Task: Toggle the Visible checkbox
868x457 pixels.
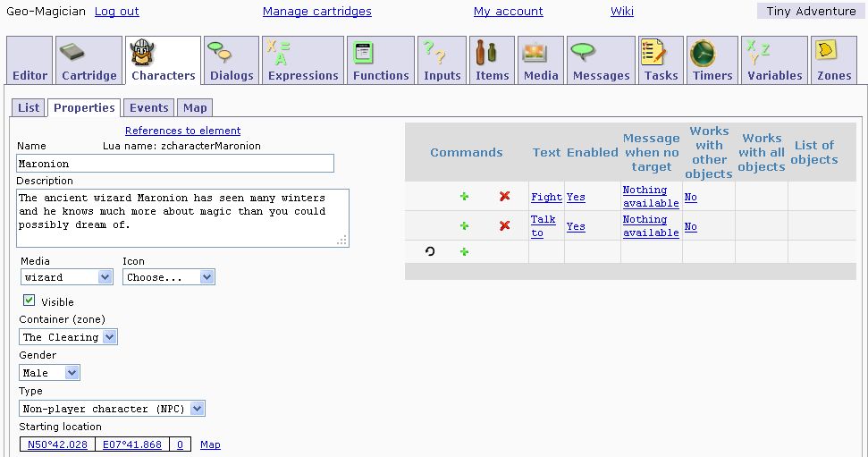Action: [29, 301]
